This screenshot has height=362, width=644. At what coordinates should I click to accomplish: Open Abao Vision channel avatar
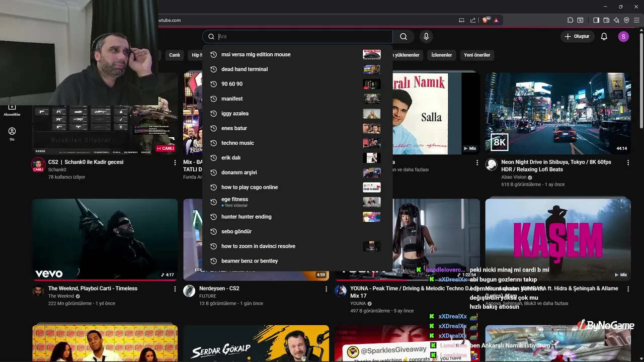point(491,164)
